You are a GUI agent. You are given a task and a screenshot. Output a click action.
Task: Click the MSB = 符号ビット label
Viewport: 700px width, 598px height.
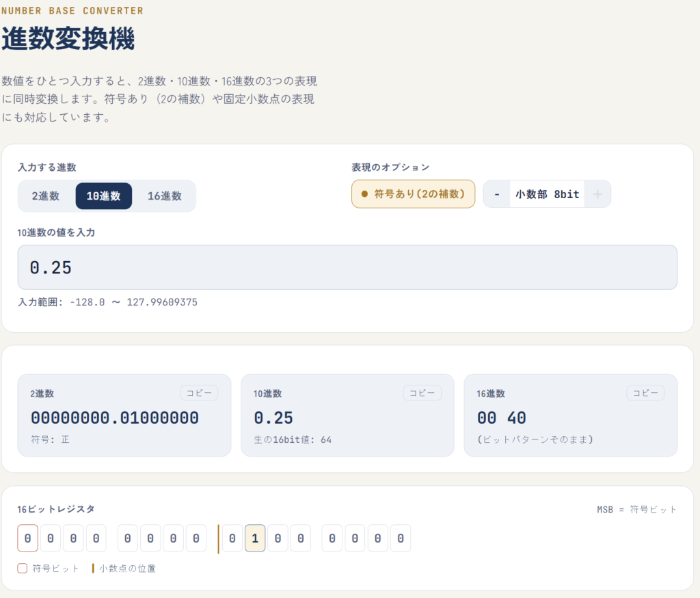pyautogui.click(x=636, y=510)
